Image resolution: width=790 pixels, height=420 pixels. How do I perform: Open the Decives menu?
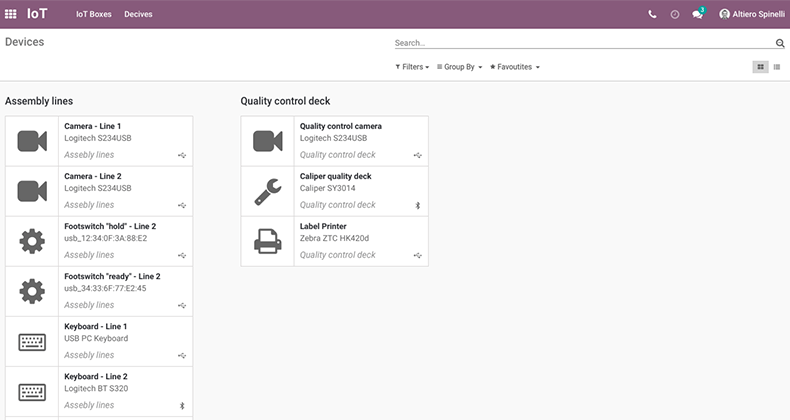138,14
